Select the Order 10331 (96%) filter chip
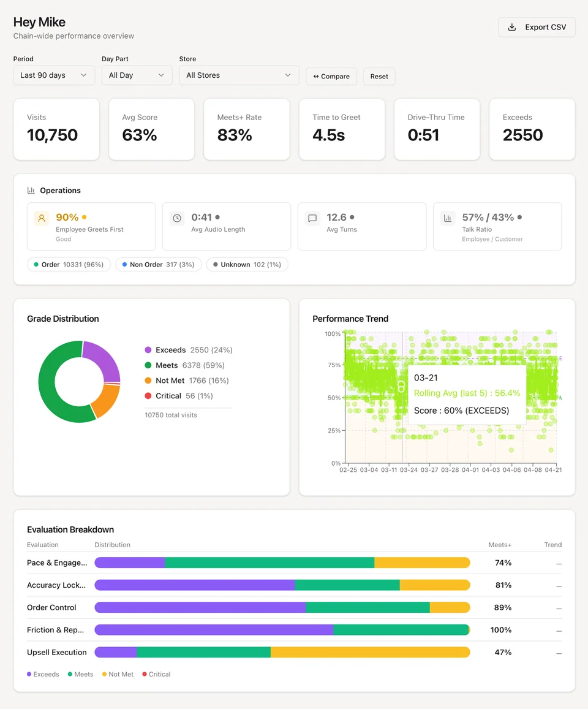 click(69, 265)
